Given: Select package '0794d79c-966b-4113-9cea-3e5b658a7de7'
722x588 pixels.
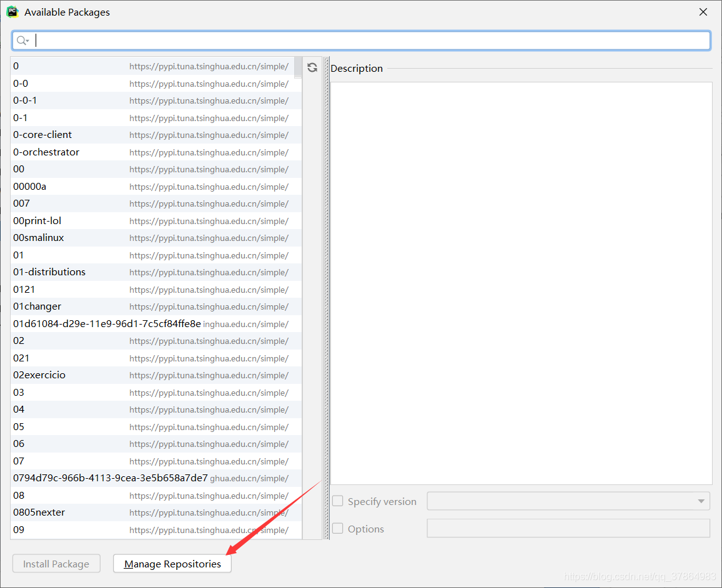Looking at the screenshot, I should [x=156, y=479].
